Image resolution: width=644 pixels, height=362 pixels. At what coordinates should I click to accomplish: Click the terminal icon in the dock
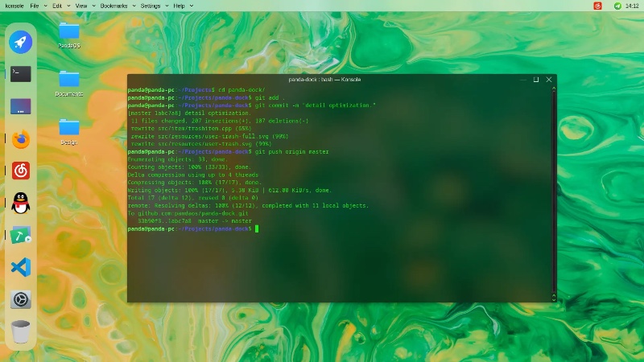point(21,74)
